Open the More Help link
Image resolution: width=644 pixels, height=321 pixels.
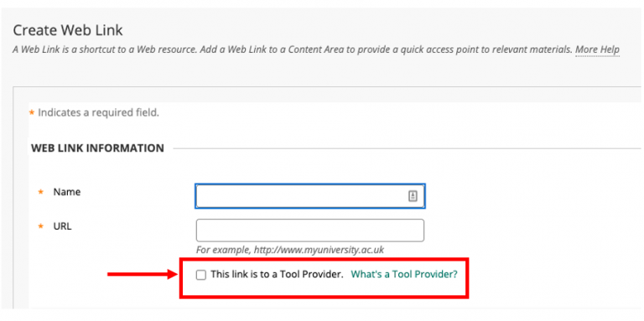597,50
